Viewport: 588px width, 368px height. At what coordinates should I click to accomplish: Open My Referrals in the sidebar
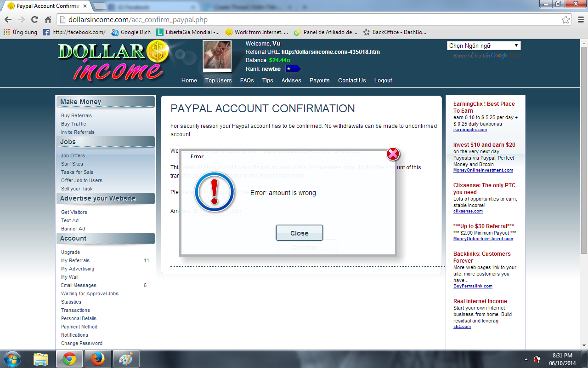(75, 260)
